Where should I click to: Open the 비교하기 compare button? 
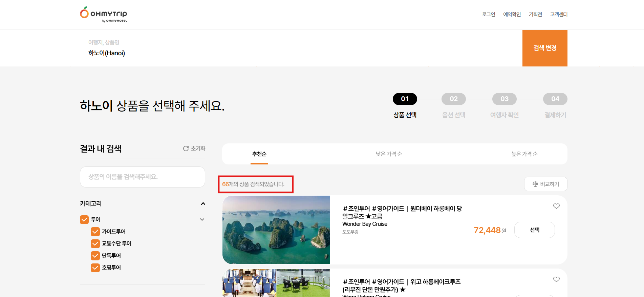pyautogui.click(x=546, y=184)
